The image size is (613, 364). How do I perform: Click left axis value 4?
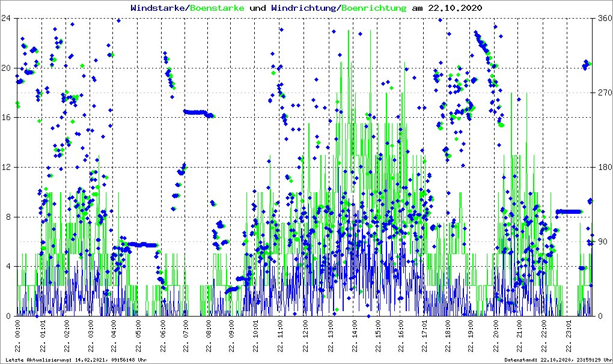8,266
